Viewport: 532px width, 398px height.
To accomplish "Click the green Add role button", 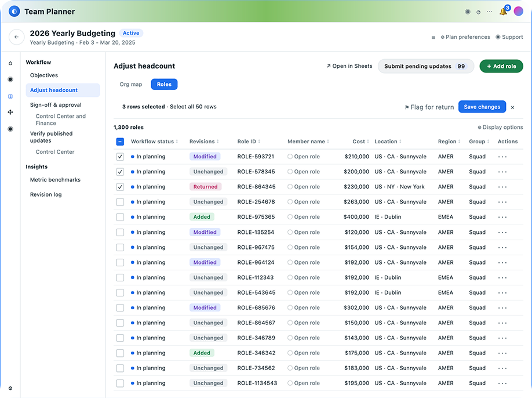I will point(501,66).
